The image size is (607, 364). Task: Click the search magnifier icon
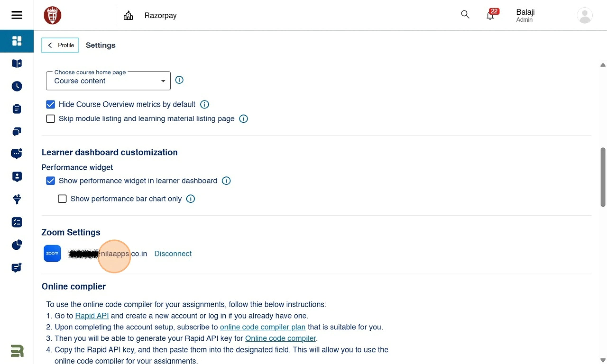pos(465,15)
